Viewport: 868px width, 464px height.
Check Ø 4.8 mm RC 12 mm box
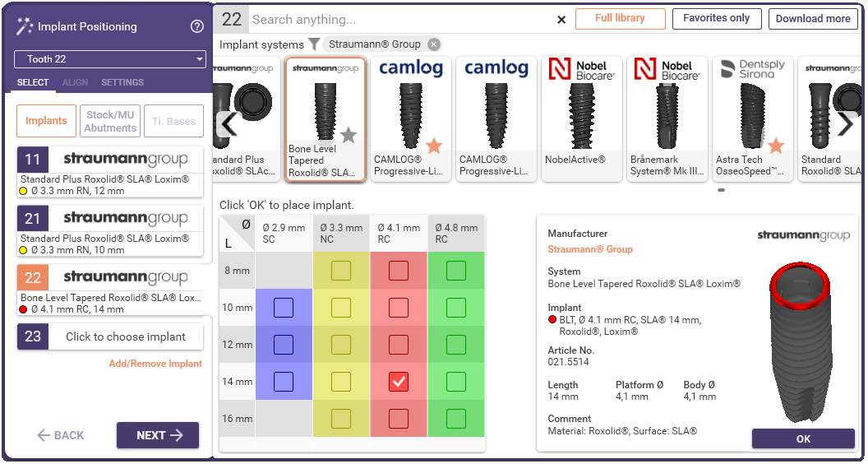456,344
